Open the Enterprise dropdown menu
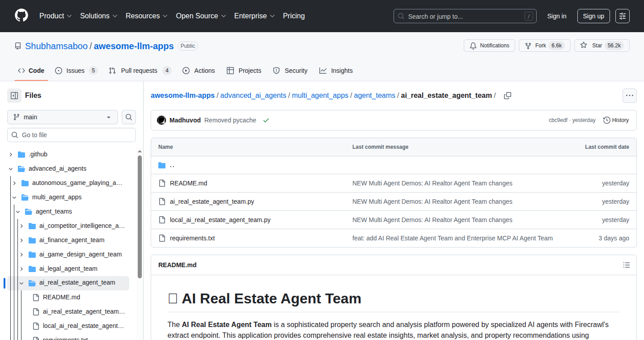 (254, 16)
